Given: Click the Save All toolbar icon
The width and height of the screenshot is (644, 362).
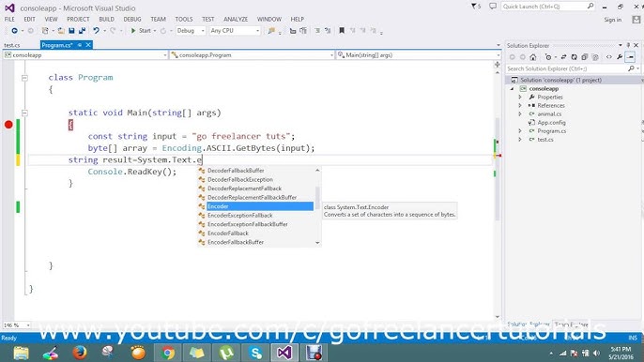Looking at the screenshot, I should click(83, 30).
